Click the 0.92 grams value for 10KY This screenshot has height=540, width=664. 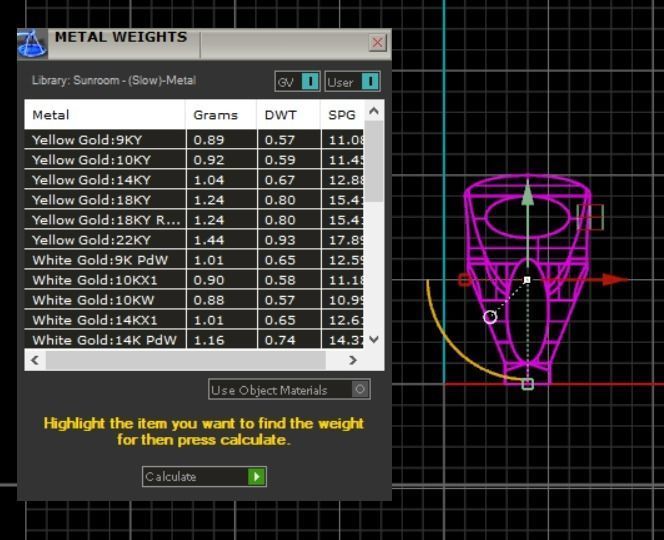[x=208, y=160]
